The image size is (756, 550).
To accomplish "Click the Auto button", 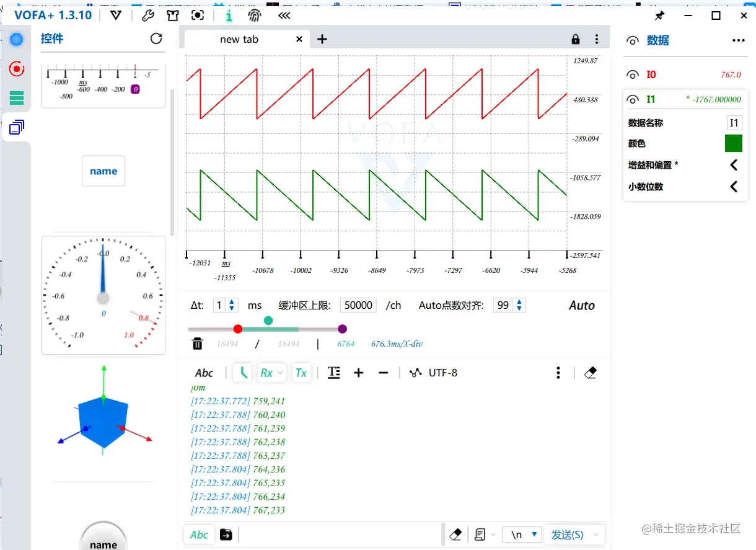I will click(x=582, y=306).
